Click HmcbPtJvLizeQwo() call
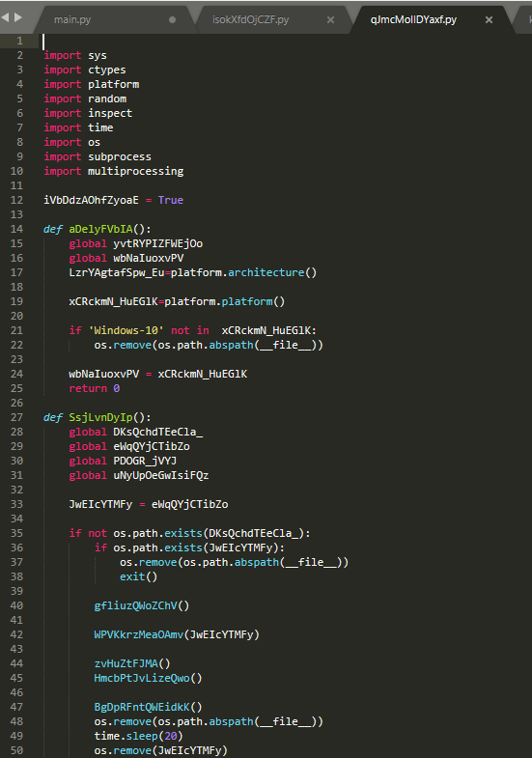The image size is (532, 758). point(149,678)
